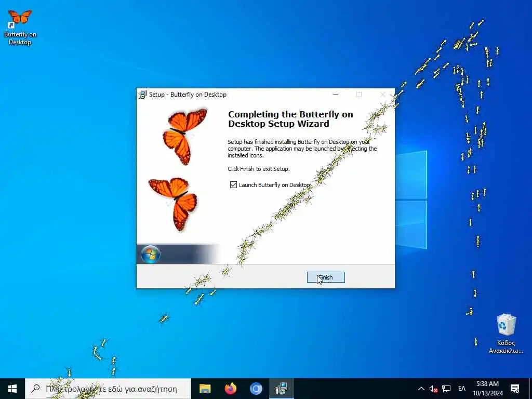Click the Finish button in Setup
This screenshot has width=532, height=399.
[x=326, y=277]
